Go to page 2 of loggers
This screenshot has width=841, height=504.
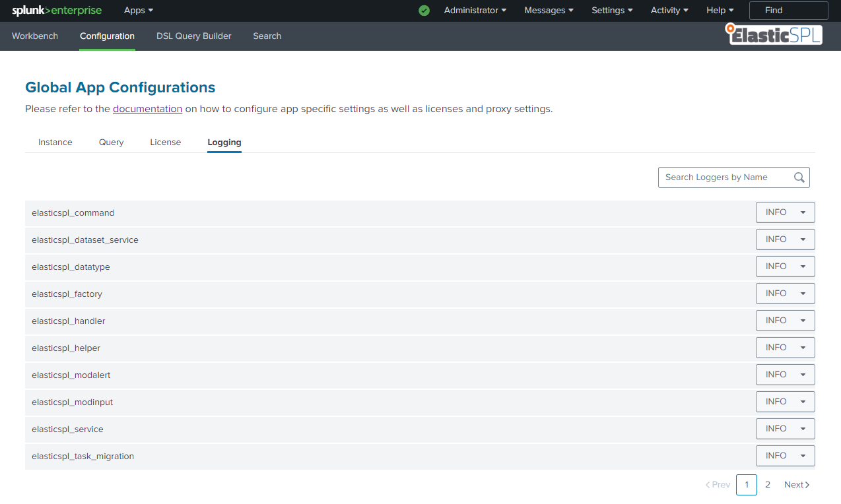[768, 485]
